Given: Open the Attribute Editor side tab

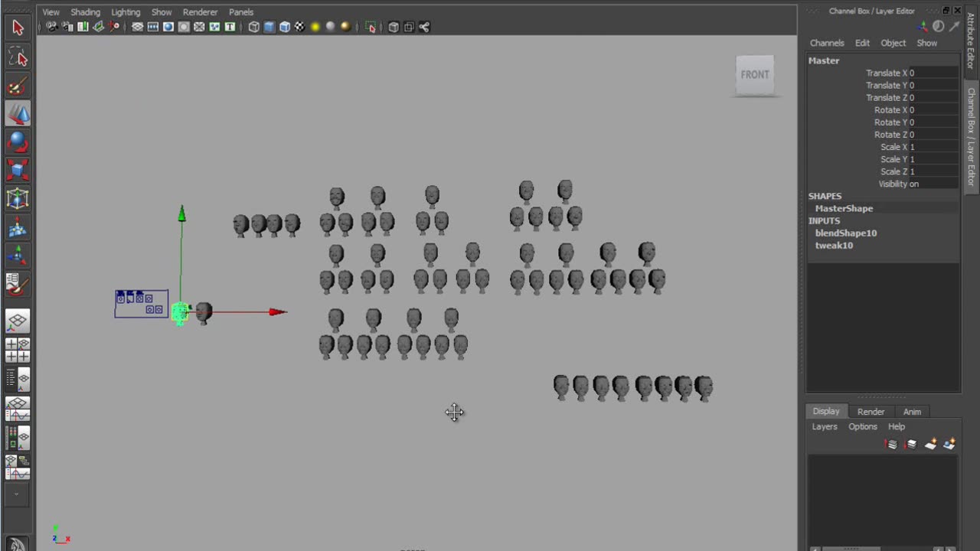Looking at the screenshot, I should (971, 40).
